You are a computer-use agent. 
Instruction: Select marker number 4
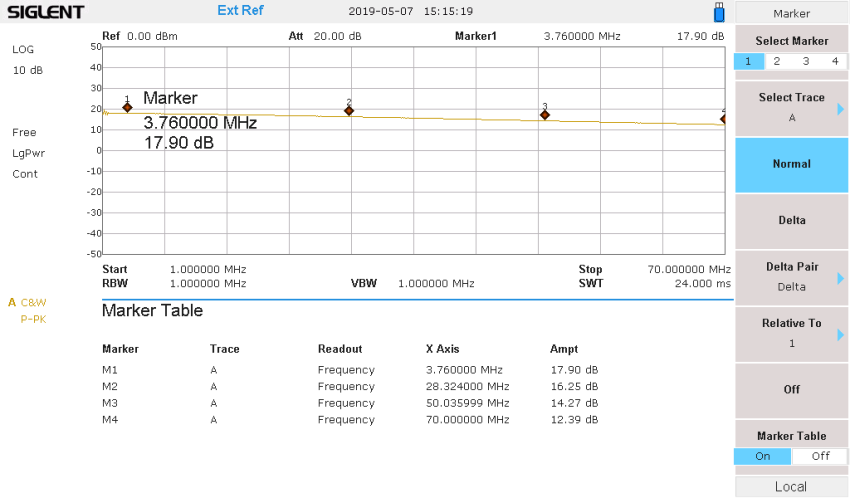835,61
